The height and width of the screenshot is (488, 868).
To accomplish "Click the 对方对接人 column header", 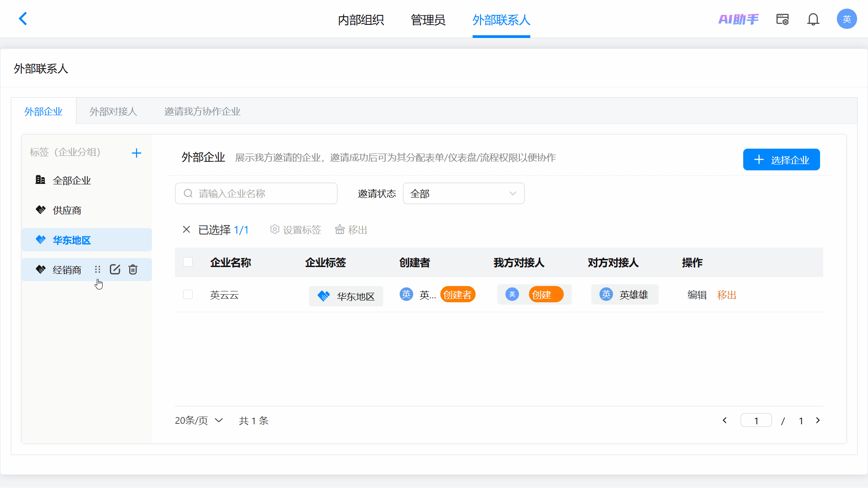I will pos(613,263).
